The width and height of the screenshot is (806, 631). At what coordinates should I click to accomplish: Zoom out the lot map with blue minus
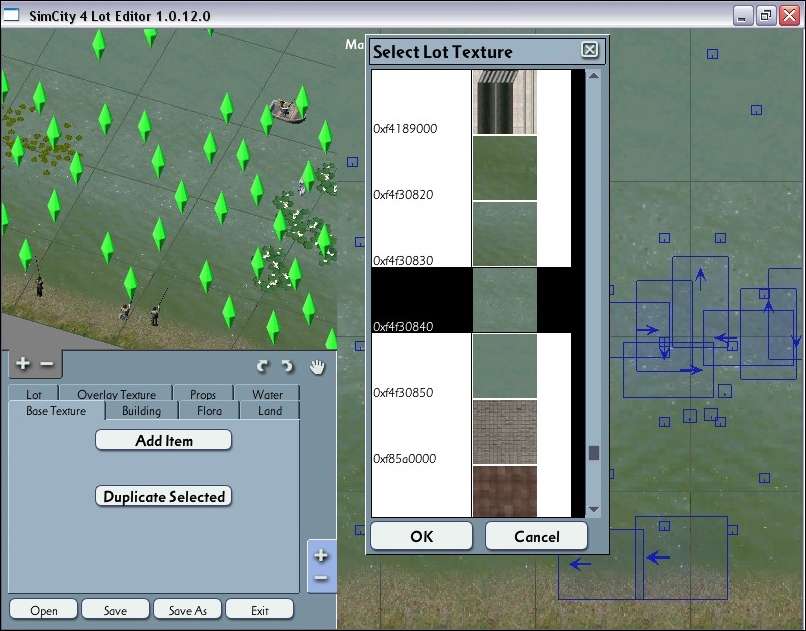(x=321, y=579)
